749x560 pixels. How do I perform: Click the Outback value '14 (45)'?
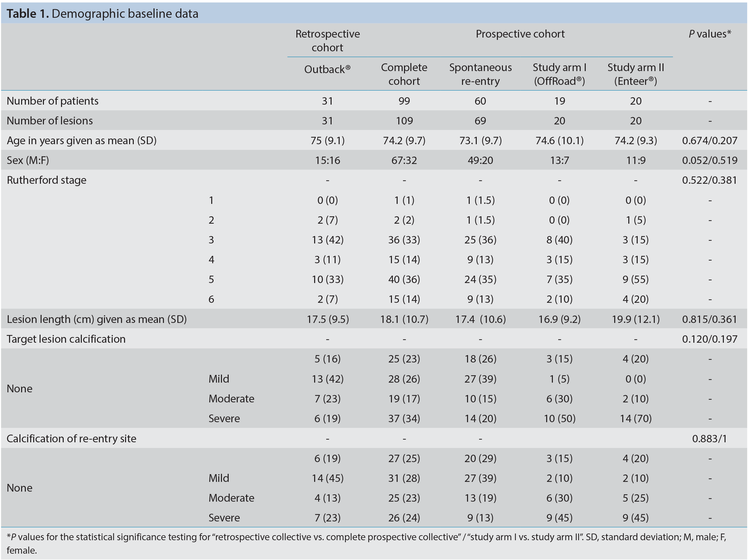click(x=328, y=478)
